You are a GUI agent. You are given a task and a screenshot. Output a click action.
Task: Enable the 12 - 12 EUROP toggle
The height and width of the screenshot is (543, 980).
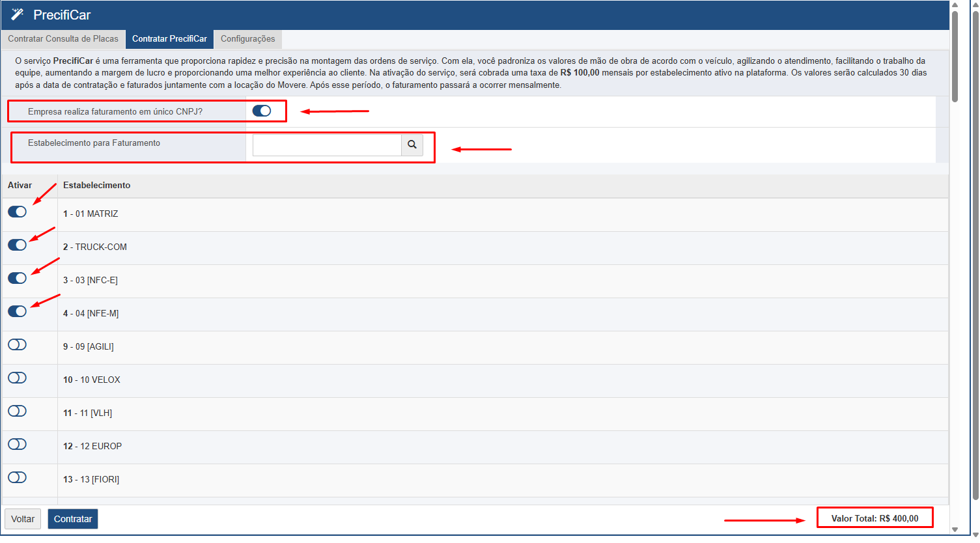17,444
